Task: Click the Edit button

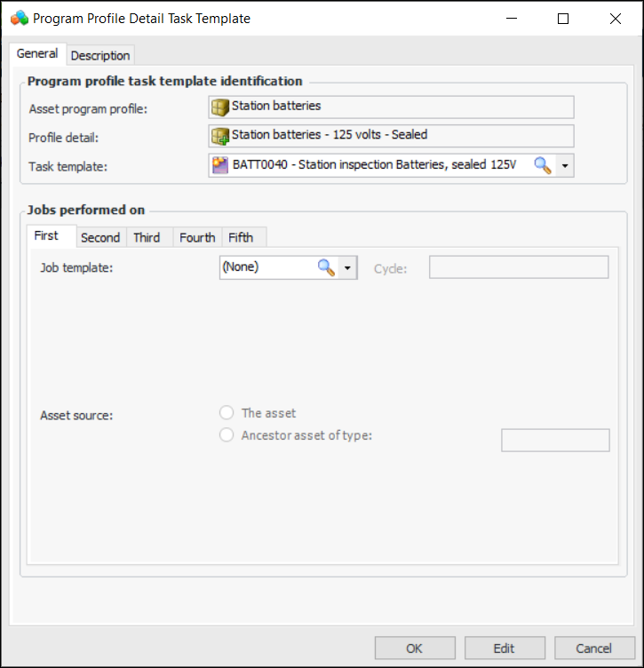Action: pyautogui.click(x=505, y=648)
